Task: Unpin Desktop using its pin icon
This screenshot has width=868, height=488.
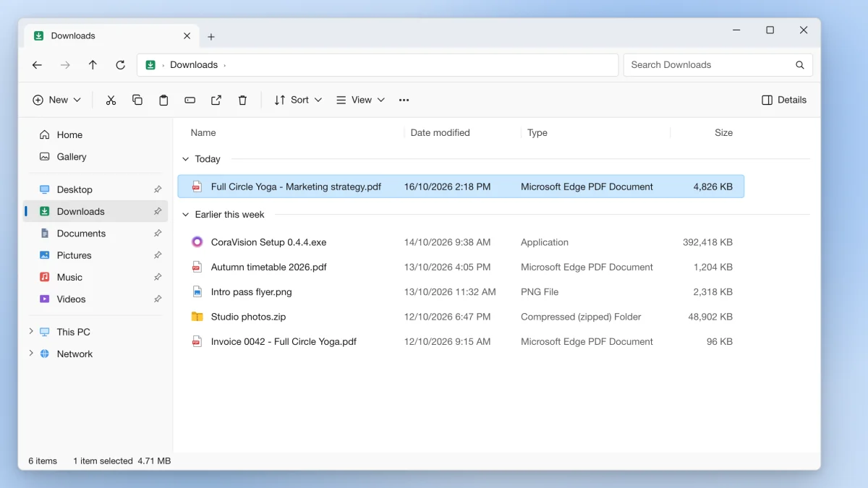Action: [x=158, y=189]
